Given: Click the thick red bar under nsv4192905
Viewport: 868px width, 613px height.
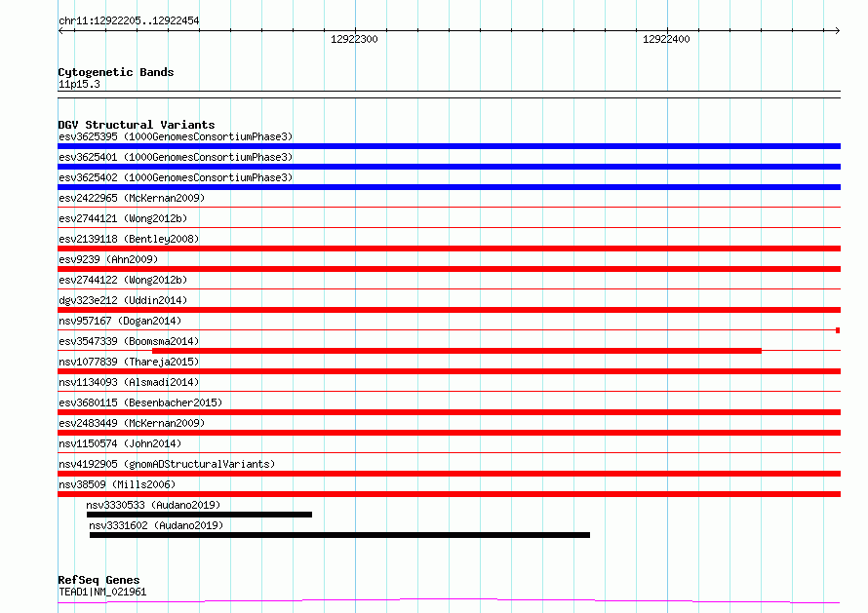Looking at the screenshot, I should tap(449, 474).
